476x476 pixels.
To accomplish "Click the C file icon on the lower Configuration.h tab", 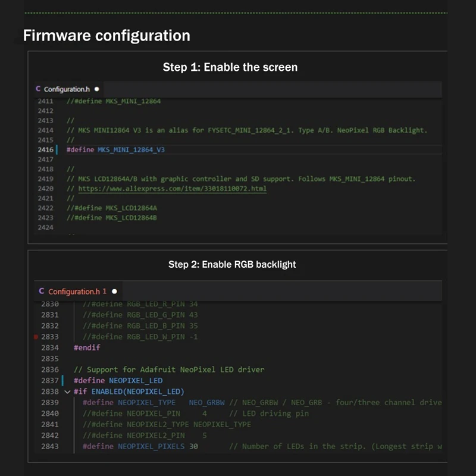I will (41, 291).
